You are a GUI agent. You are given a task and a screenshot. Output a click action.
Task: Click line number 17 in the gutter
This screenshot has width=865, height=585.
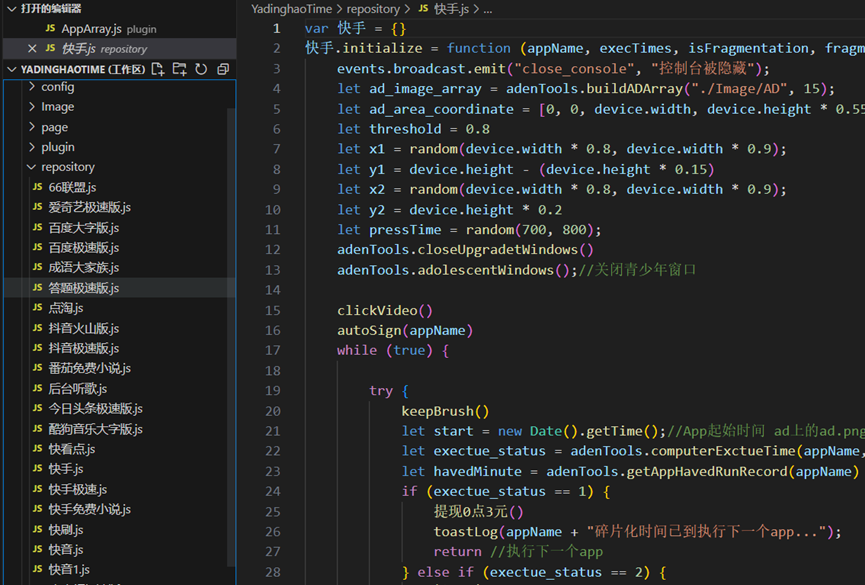(x=273, y=350)
